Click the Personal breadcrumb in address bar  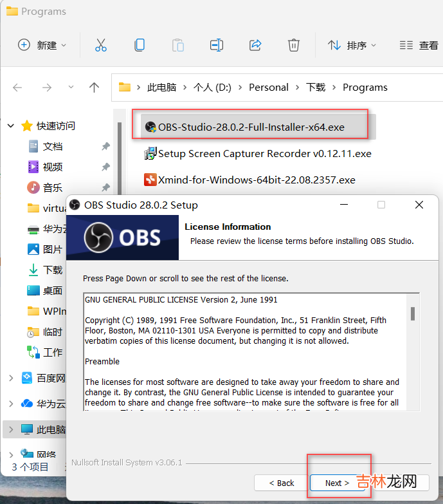(x=268, y=88)
